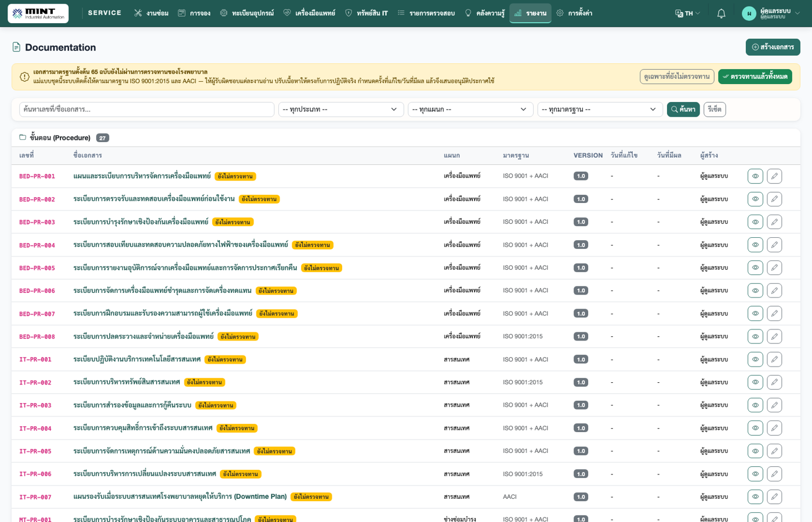Edit document BED-PR-001 with pencil icon

tap(774, 176)
